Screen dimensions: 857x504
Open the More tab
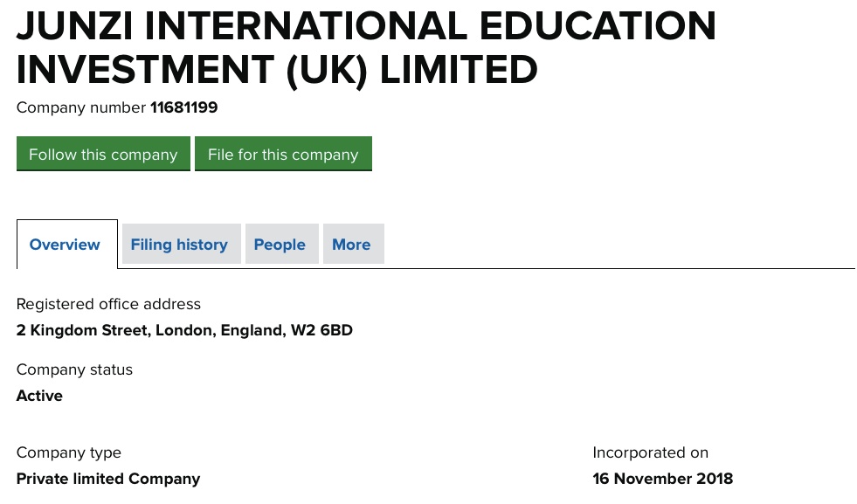351,245
